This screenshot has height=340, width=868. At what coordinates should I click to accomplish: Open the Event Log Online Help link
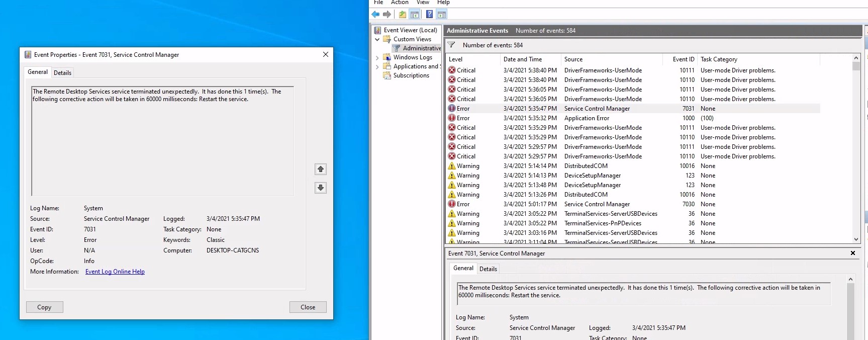click(x=115, y=272)
